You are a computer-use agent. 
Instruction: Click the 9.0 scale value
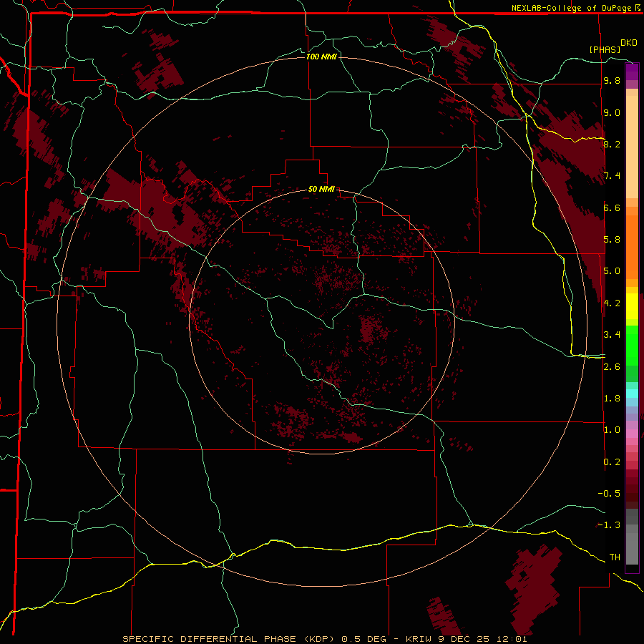(x=612, y=112)
